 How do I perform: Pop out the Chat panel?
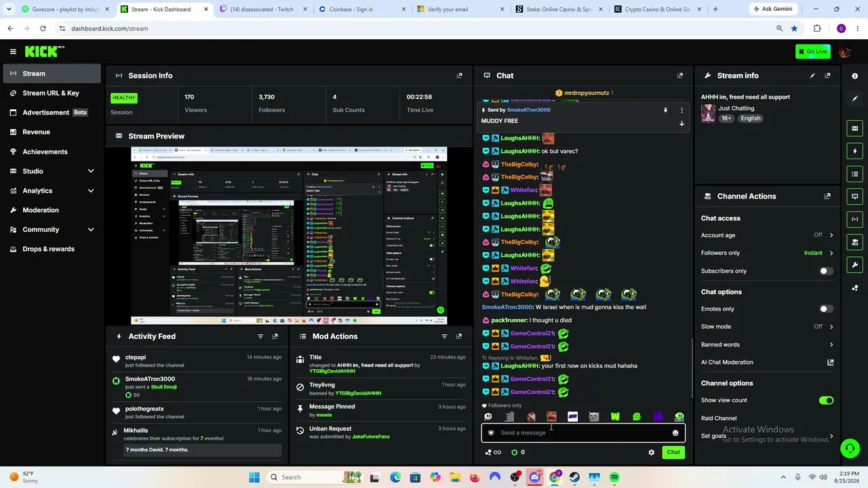(x=680, y=76)
